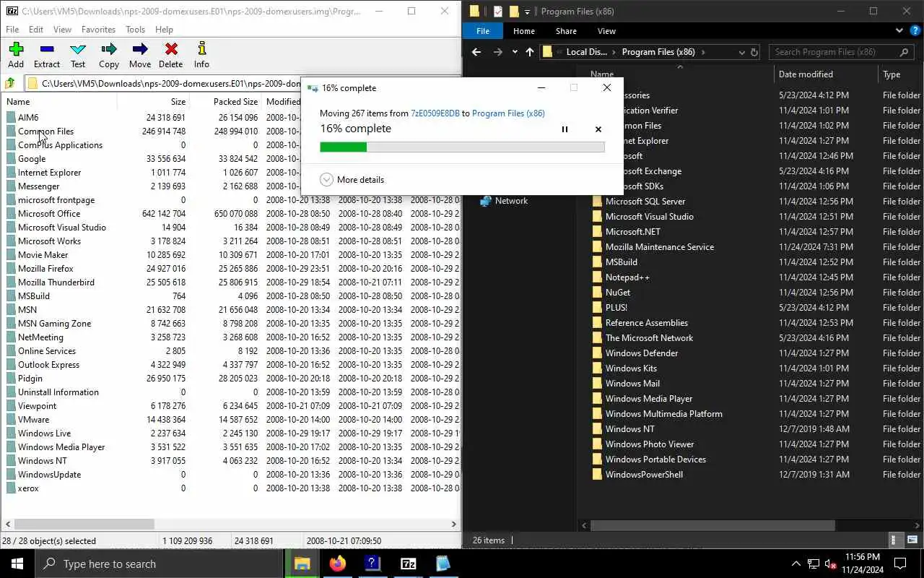Go up to parent folder in Explorer
924x578 pixels.
[x=530, y=52]
